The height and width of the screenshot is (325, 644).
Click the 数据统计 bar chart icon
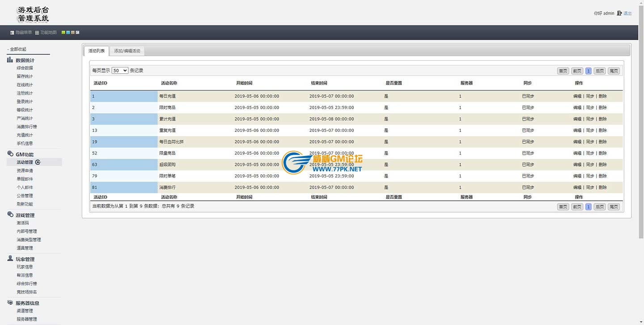click(x=10, y=60)
